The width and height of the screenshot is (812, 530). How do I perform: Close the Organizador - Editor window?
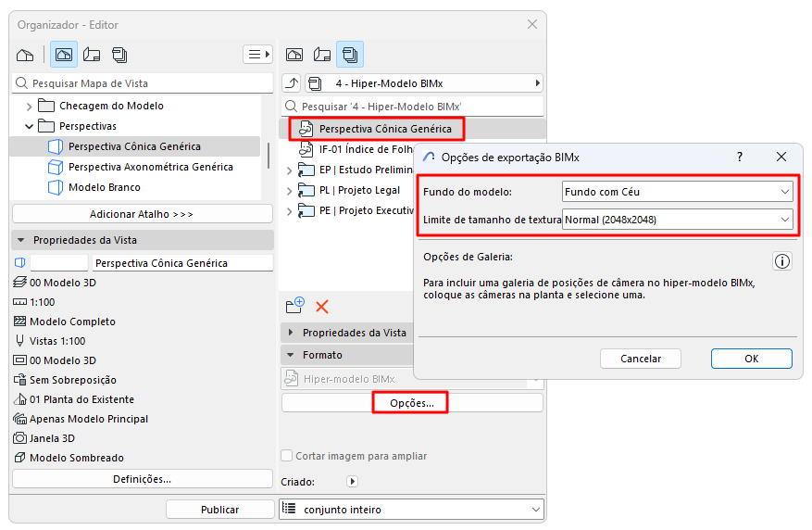532,24
